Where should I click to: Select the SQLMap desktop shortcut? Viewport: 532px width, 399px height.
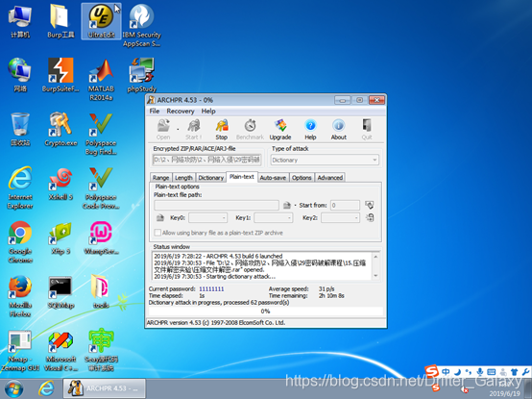[x=60, y=292]
